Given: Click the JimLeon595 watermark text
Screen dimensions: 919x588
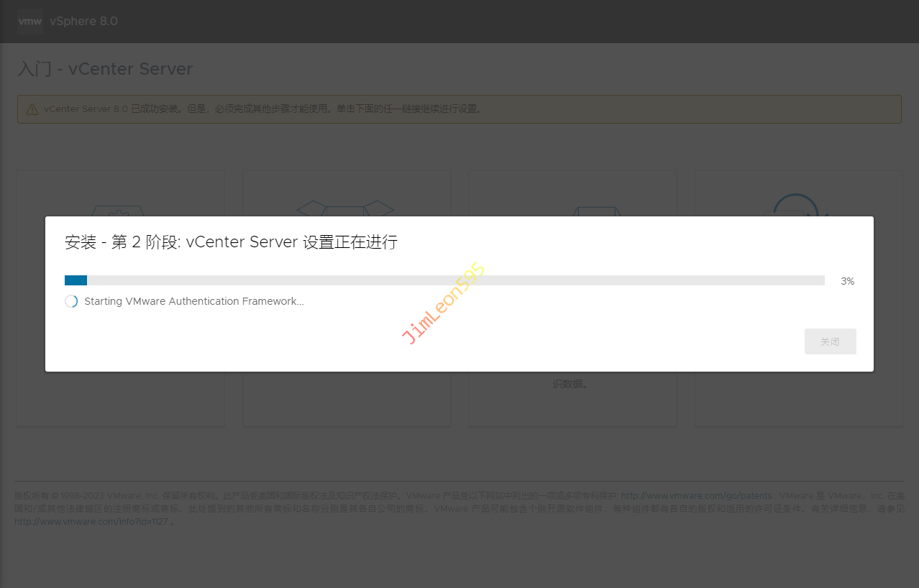Looking at the screenshot, I should 444,304.
